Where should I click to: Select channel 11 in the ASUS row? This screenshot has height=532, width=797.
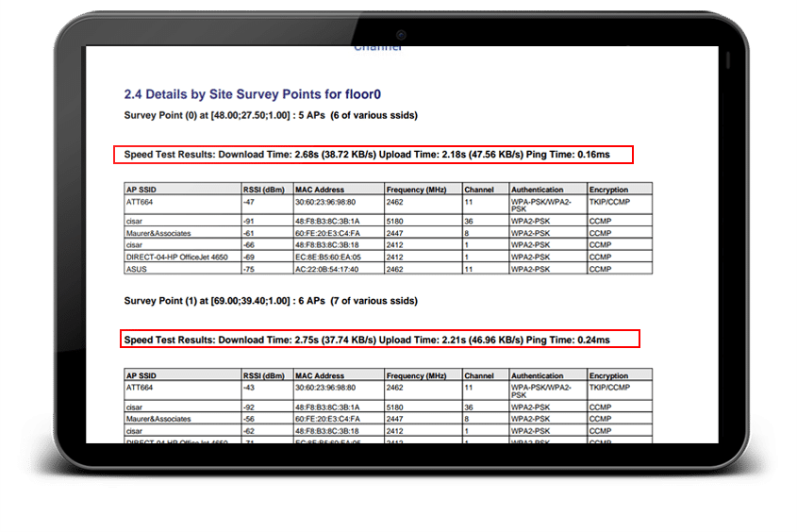click(468, 270)
